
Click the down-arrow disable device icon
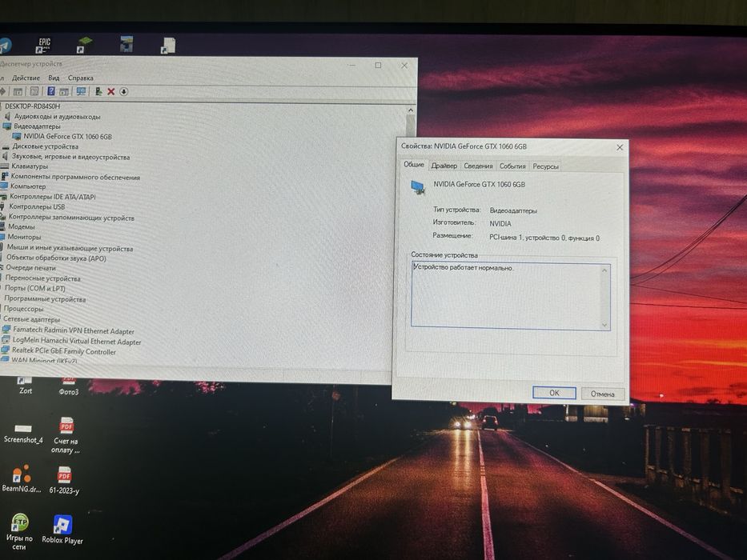[x=124, y=91]
